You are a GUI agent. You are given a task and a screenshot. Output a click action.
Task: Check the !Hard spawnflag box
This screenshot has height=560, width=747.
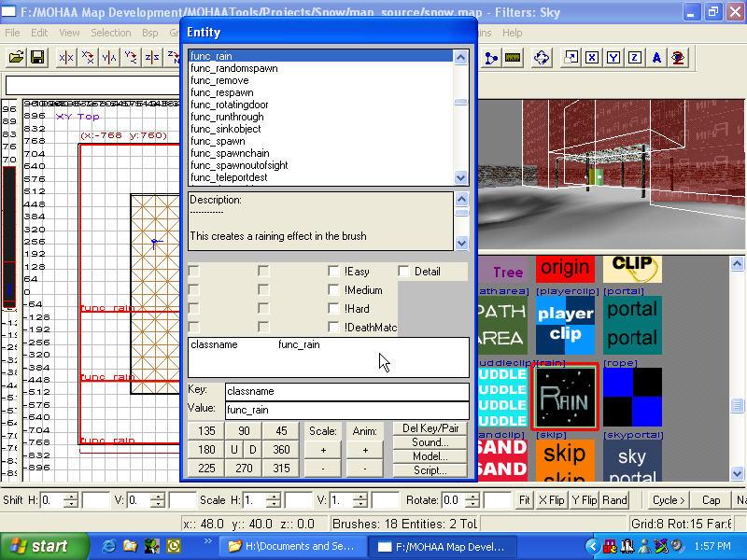[x=333, y=309]
